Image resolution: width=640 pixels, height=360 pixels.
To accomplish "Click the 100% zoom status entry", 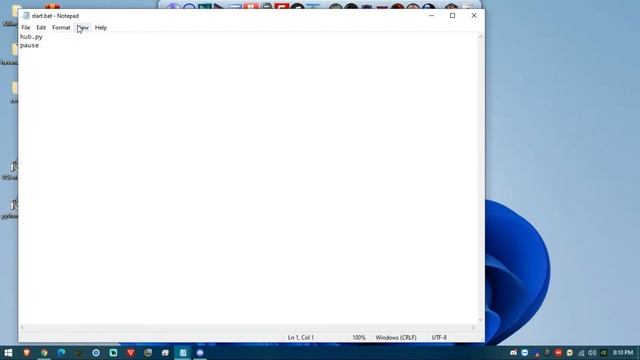I will pos(359,338).
